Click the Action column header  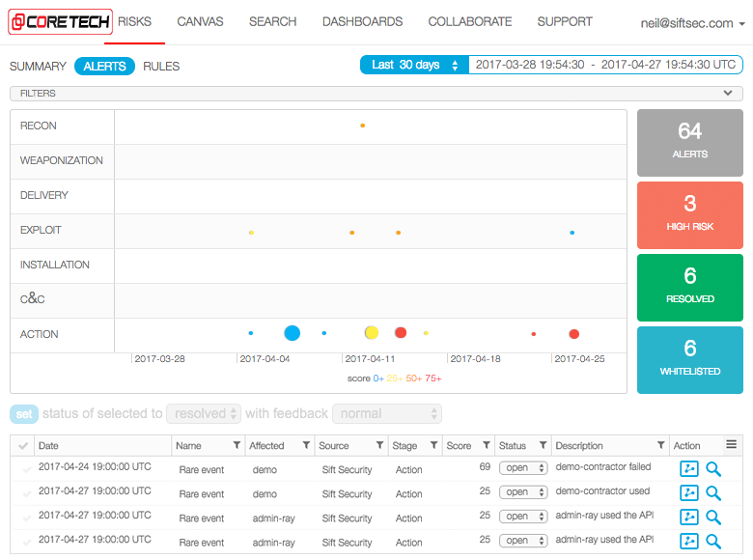pyautogui.click(x=686, y=446)
